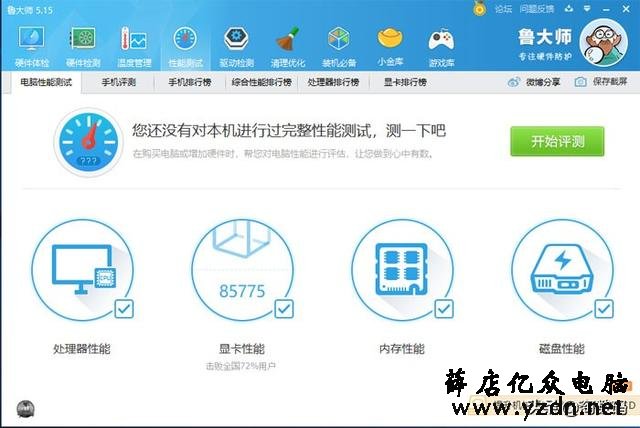This screenshot has width=640, height=428.
Task: Open 清理优化 cleanup broom icon
Action: click(288, 46)
